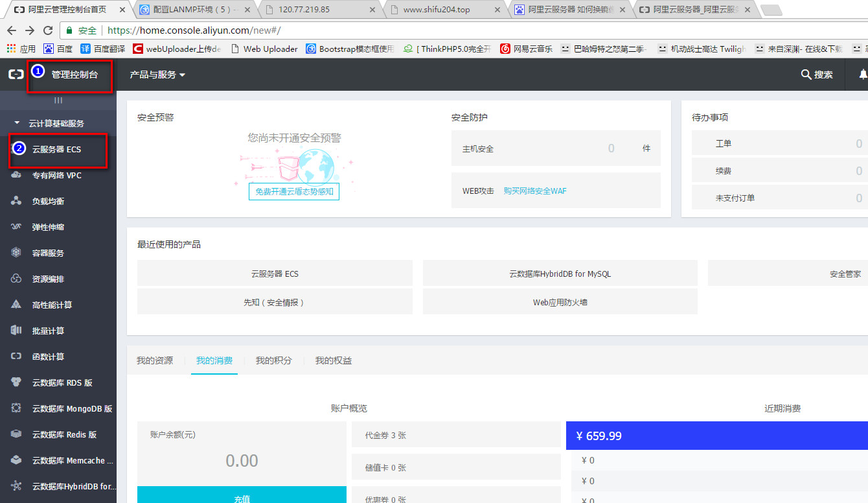
Task: Click the 主机安全 protection row
Action: click(556, 148)
